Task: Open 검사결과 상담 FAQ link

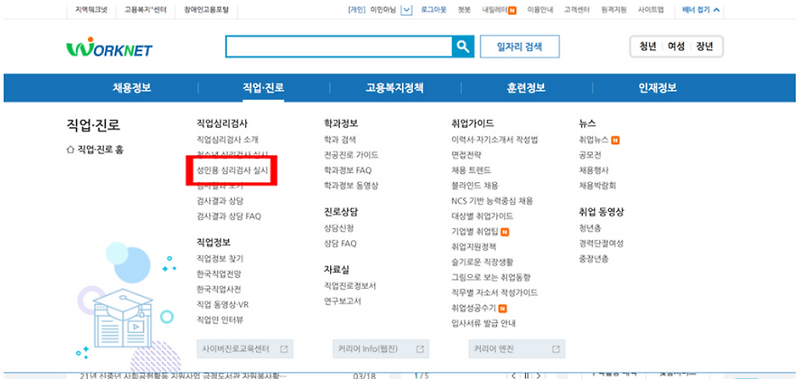Action: click(x=229, y=216)
